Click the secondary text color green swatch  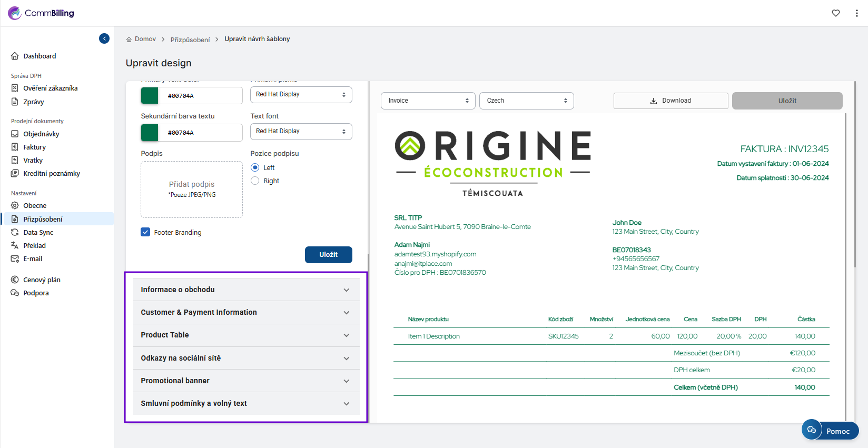(x=150, y=133)
